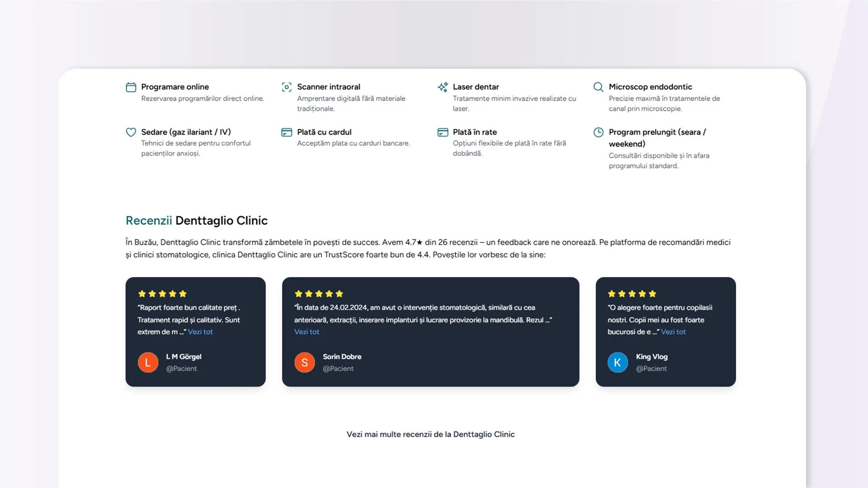Open Vezi mai multe recenzii link

(x=430, y=434)
